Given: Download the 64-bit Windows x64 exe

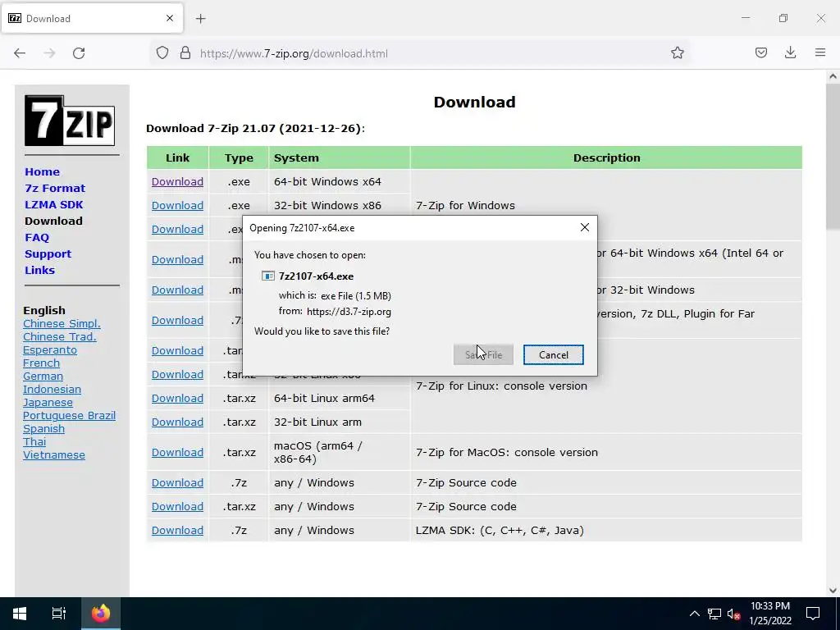Looking at the screenshot, I should [x=177, y=181].
